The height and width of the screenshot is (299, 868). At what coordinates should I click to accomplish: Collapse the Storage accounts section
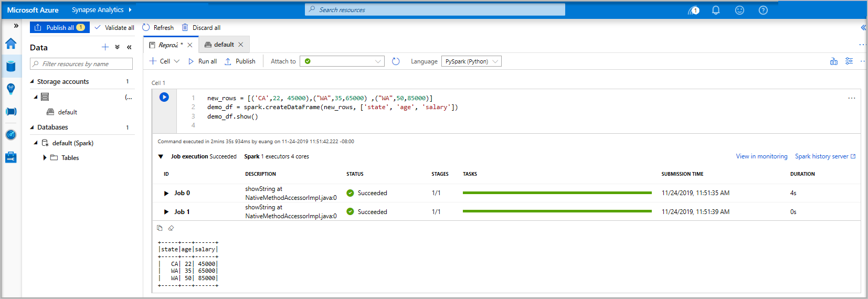point(32,81)
